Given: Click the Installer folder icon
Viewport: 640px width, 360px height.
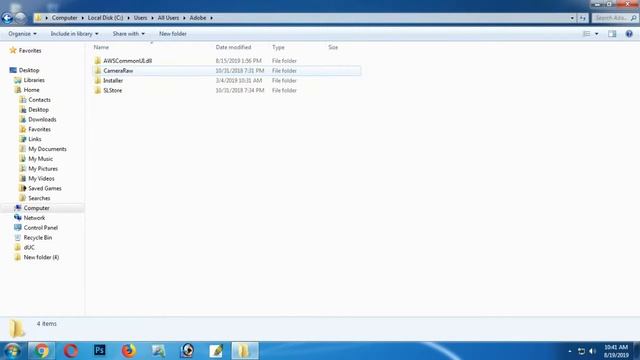Looking at the screenshot, I should click(98, 80).
